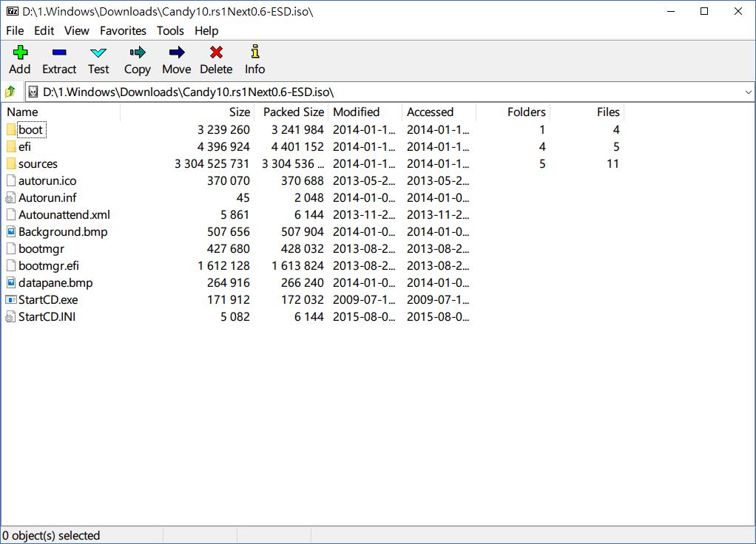
Task: Open the Edit menu
Action: click(x=44, y=31)
